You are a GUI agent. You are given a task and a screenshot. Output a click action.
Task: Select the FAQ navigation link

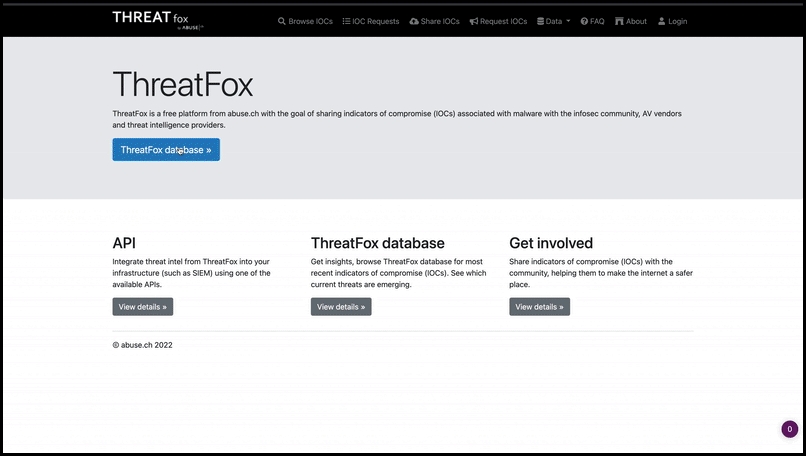pyautogui.click(x=597, y=21)
